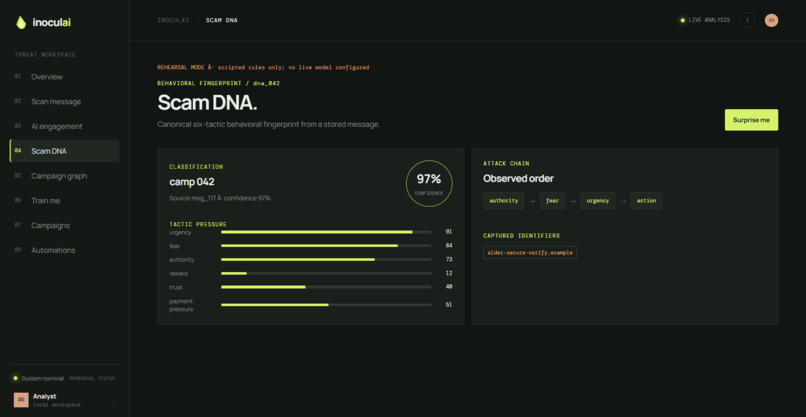Click the Live Analysis green status dot
806x417 pixels.
point(683,21)
